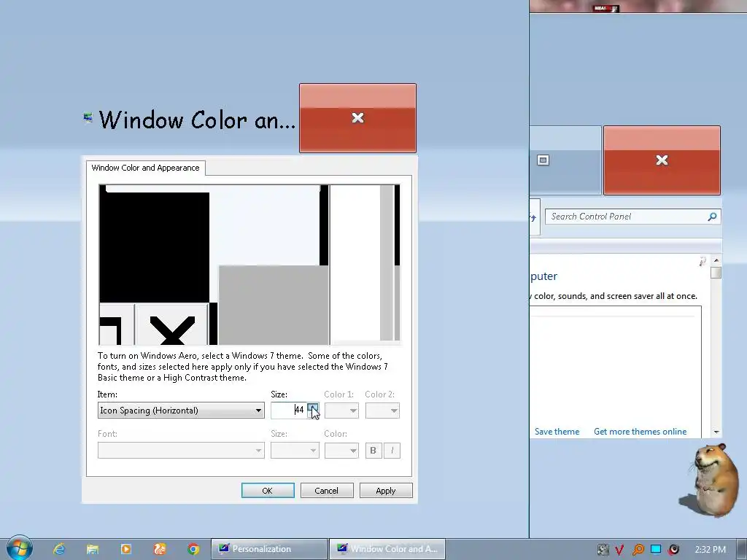Click the first system tray icon beside red V

(603, 550)
